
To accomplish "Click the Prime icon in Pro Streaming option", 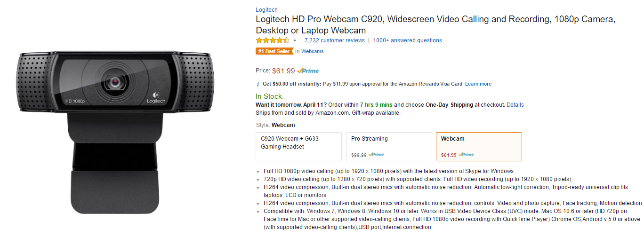I will 376,155.
